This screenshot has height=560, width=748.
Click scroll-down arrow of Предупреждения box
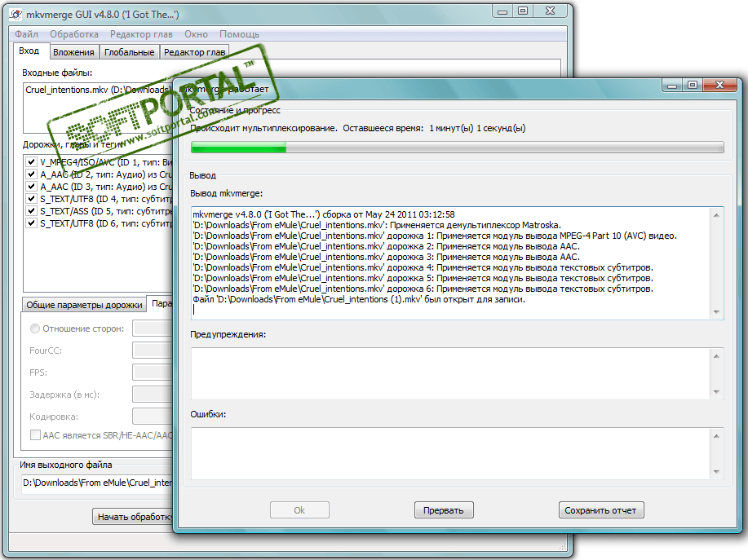[x=716, y=392]
